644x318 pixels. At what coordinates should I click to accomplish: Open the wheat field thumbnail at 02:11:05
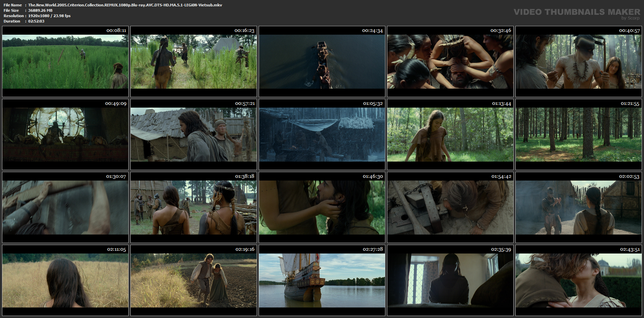65,280
